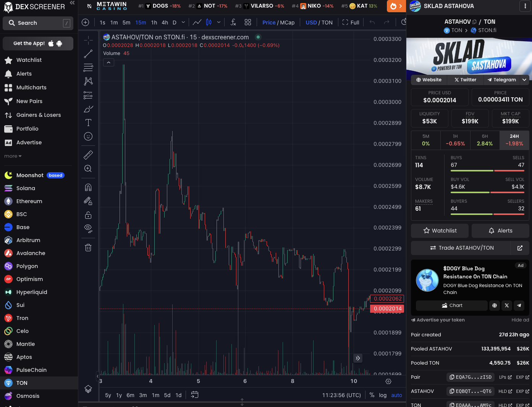The height and width of the screenshot is (407, 532).
Task: Undo the last chart action
Action: tap(372, 23)
